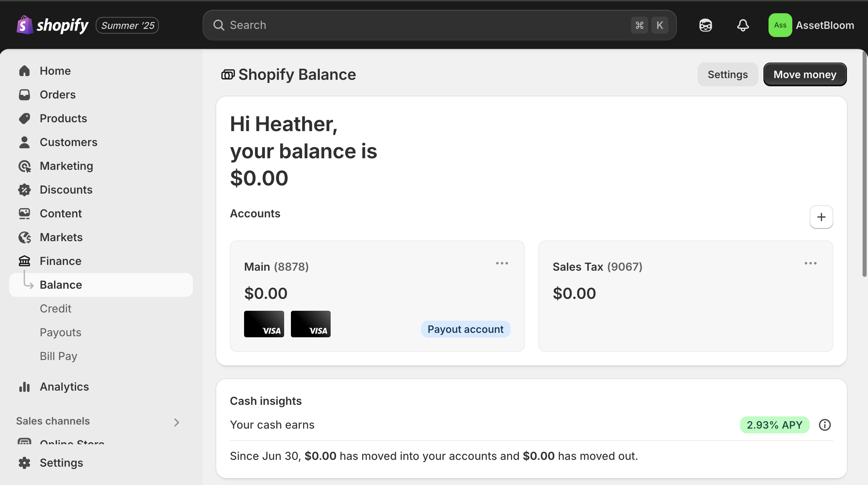The width and height of the screenshot is (868, 485).
Task: Click the Products tag icon
Action: [24, 119]
